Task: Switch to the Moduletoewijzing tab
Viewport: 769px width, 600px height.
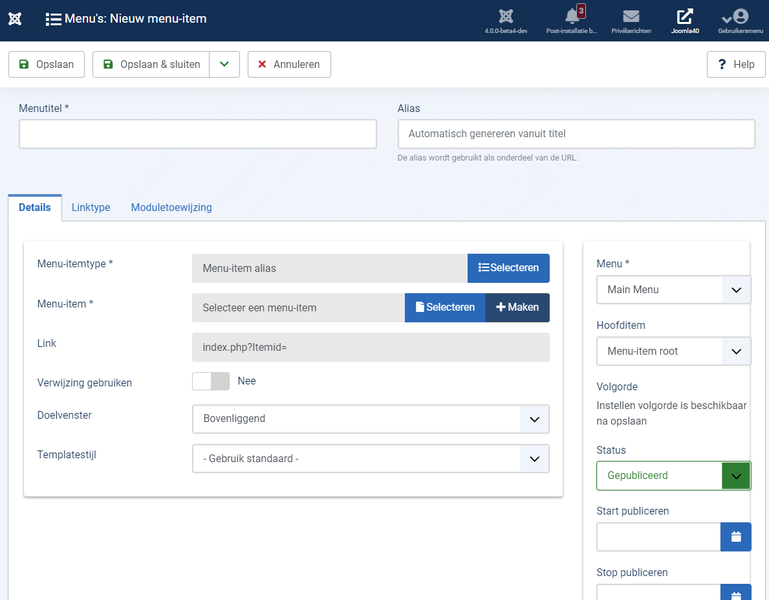Action: point(171,208)
